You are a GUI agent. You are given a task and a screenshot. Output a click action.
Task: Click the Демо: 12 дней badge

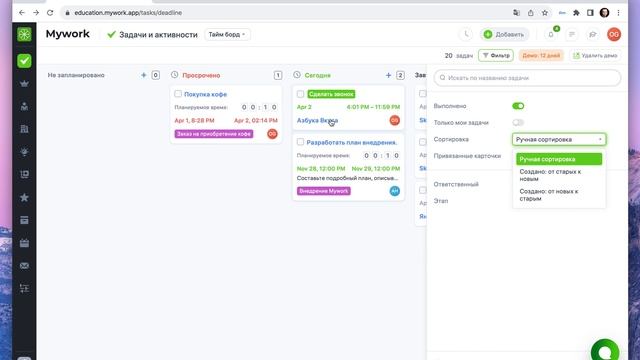pyautogui.click(x=541, y=56)
